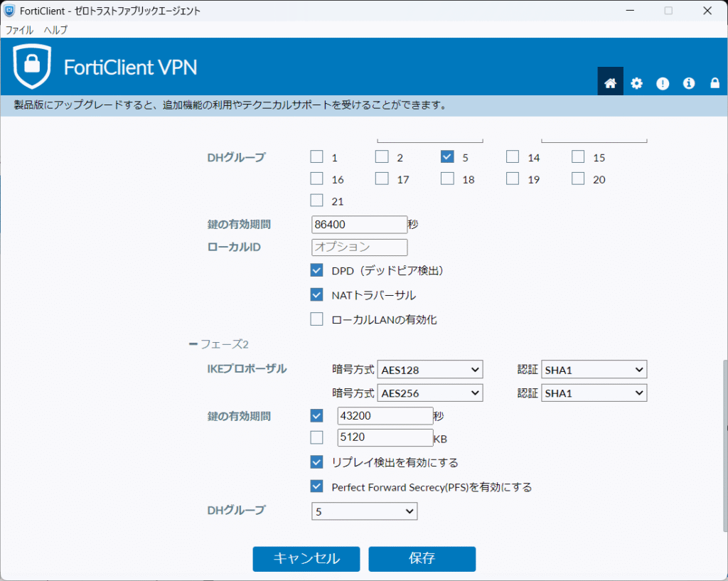The image size is (728, 581).
Task: Toggle the 43200 秒 key lifetime checkbox
Action: click(316, 415)
